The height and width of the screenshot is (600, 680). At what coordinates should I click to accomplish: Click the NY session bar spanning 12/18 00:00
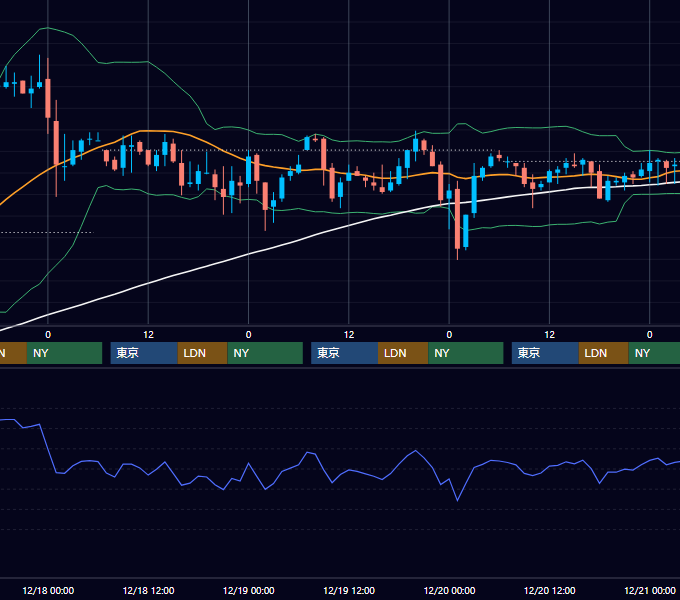[x=64, y=353]
